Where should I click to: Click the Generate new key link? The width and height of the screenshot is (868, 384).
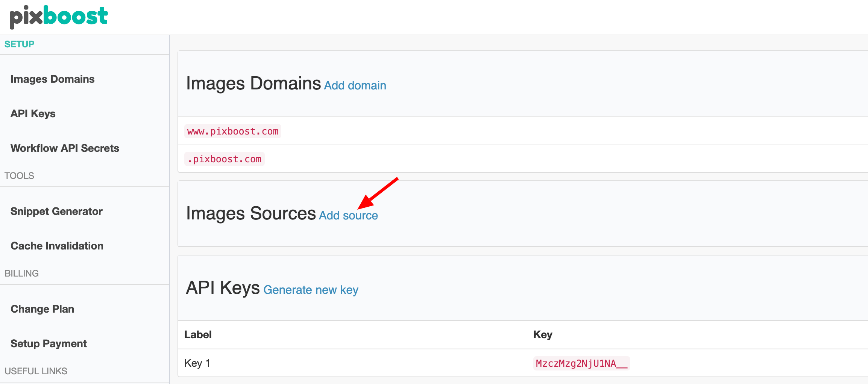(x=310, y=290)
